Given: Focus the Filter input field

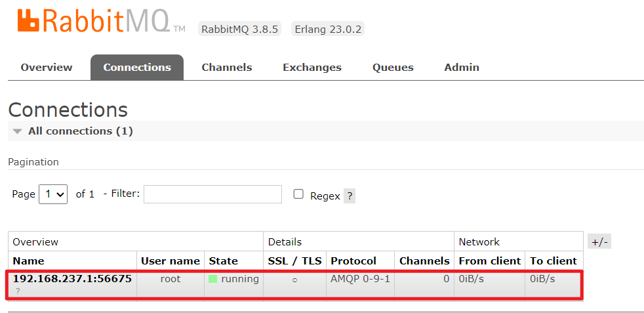Looking at the screenshot, I should pyautogui.click(x=212, y=194).
